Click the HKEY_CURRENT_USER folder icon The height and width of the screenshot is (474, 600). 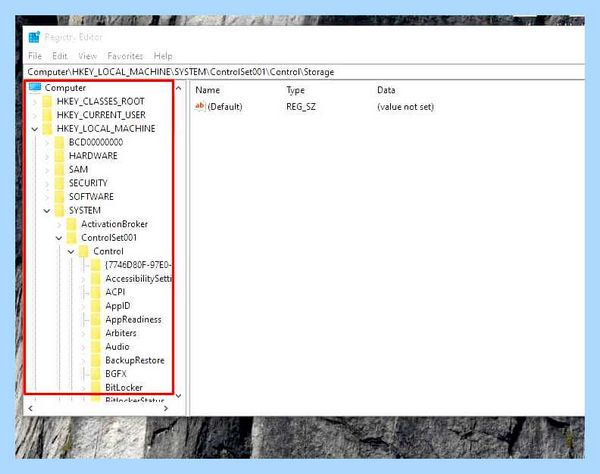(x=47, y=115)
